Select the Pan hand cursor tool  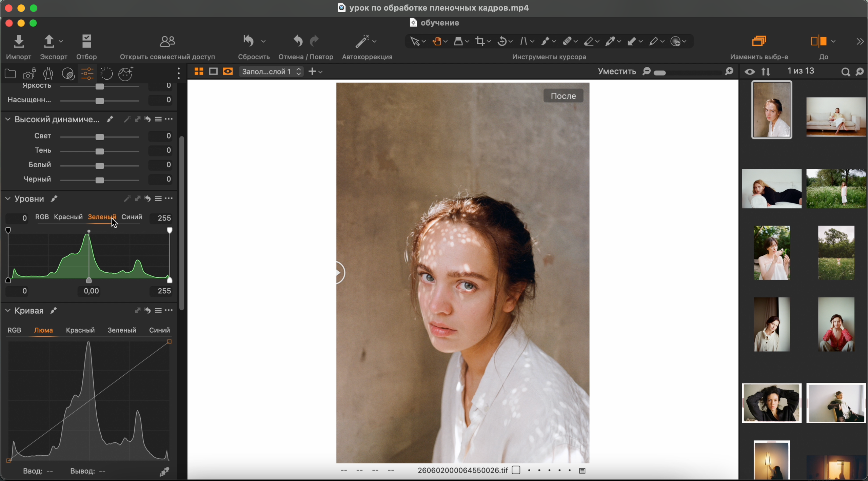coord(437,41)
